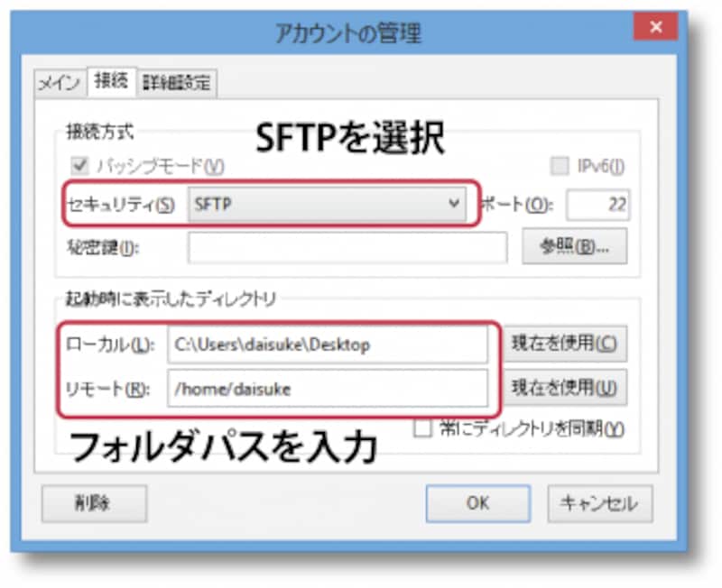Click the リモート(R) path field
The image size is (722, 588).
click(x=328, y=389)
